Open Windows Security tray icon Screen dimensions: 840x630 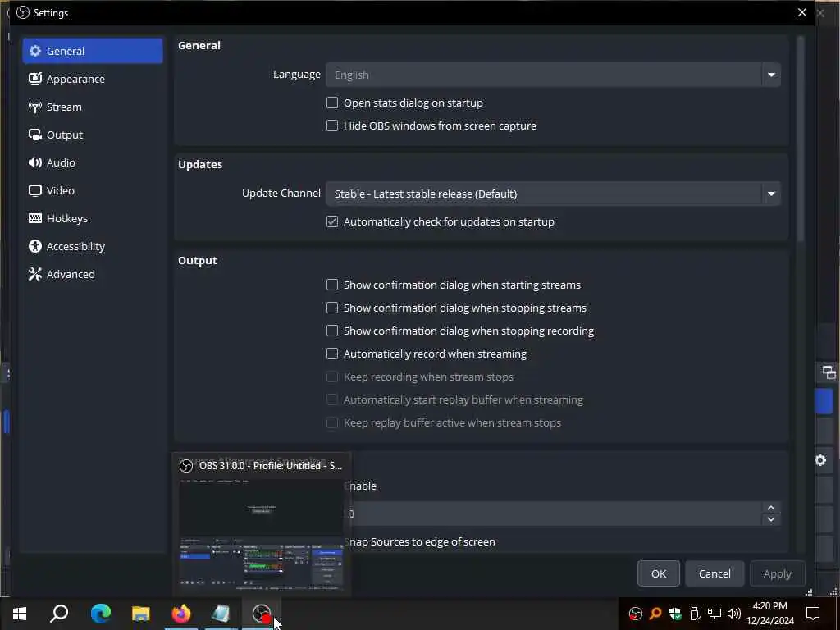point(675,614)
